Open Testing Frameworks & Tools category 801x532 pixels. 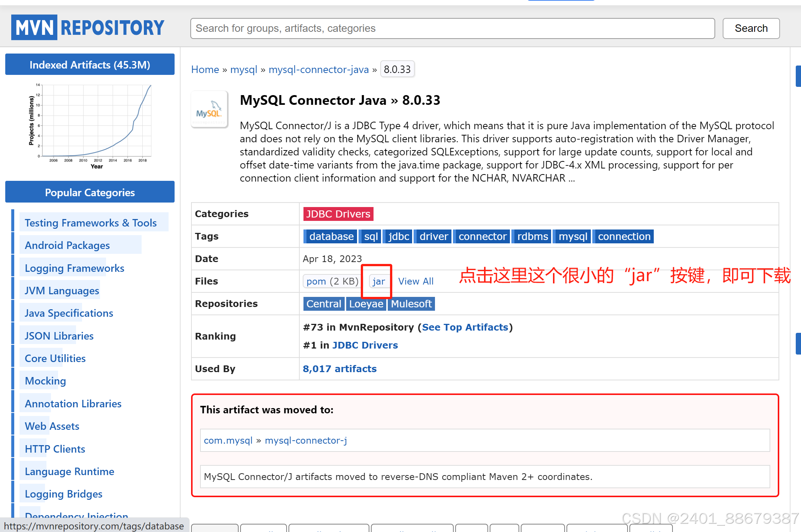pos(91,223)
